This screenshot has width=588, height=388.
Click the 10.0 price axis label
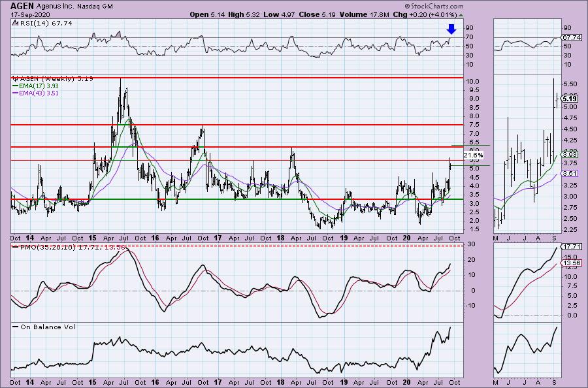pos(473,82)
